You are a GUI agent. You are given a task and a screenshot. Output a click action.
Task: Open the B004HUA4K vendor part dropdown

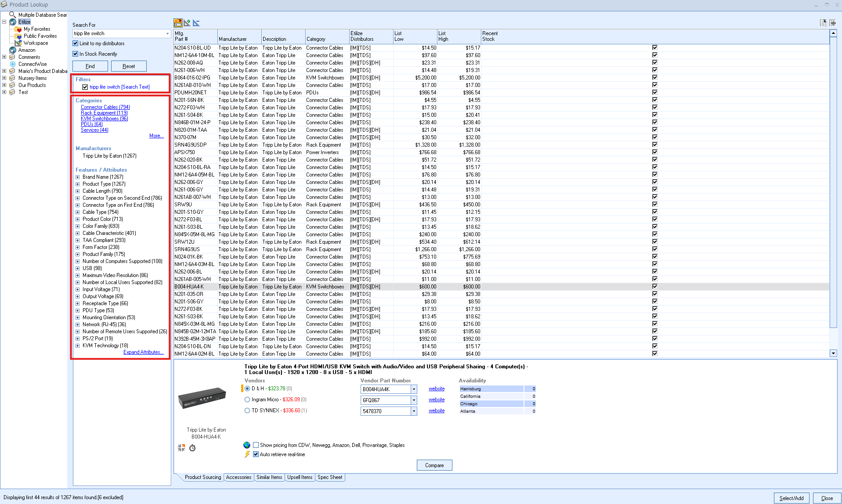[x=414, y=389]
